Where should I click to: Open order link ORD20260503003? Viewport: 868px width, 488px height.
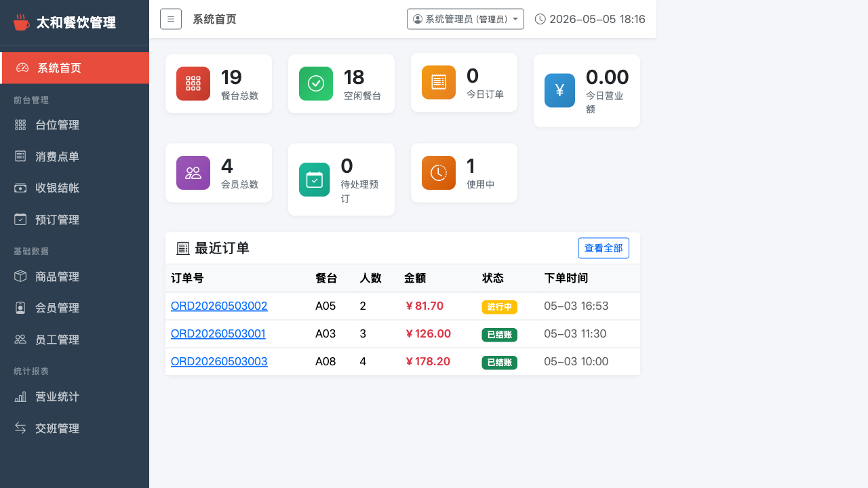coord(219,361)
